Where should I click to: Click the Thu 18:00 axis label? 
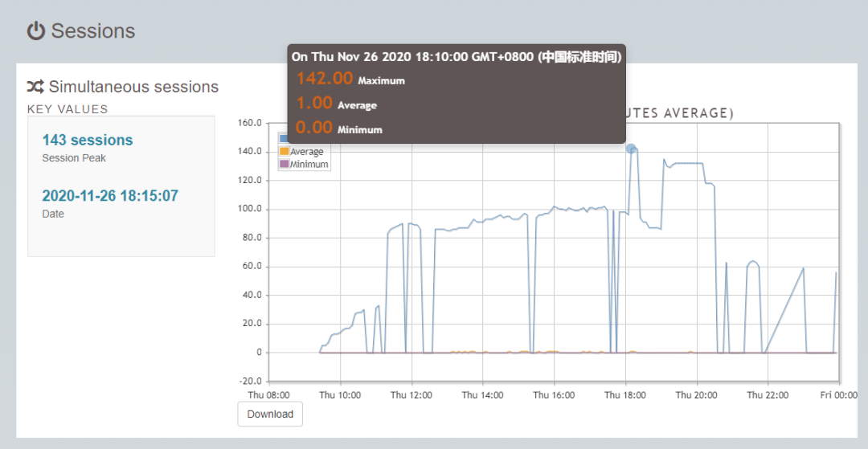click(x=624, y=395)
